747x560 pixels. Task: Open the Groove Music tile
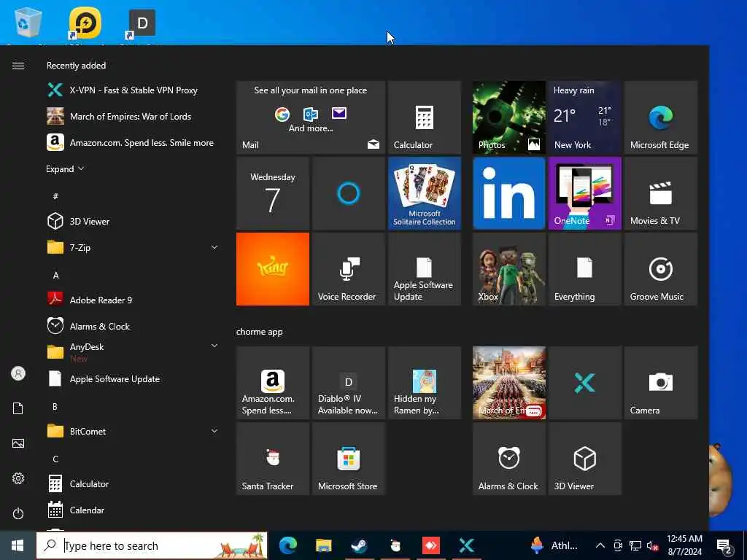click(x=661, y=269)
